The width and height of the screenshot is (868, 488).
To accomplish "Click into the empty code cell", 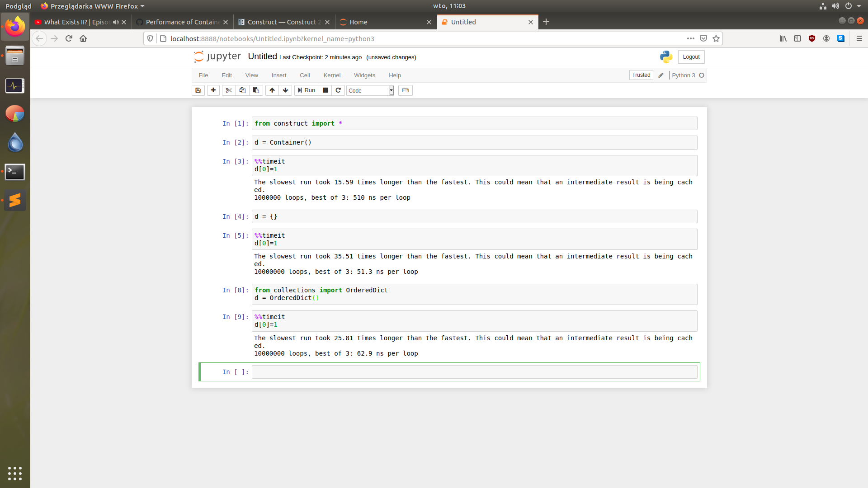I will pos(474,372).
